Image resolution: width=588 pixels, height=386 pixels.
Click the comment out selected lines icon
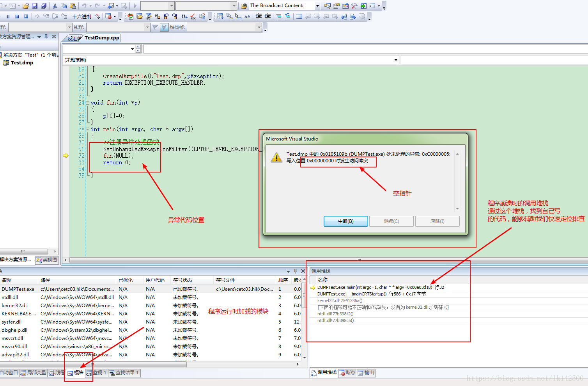click(x=278, y=16)
